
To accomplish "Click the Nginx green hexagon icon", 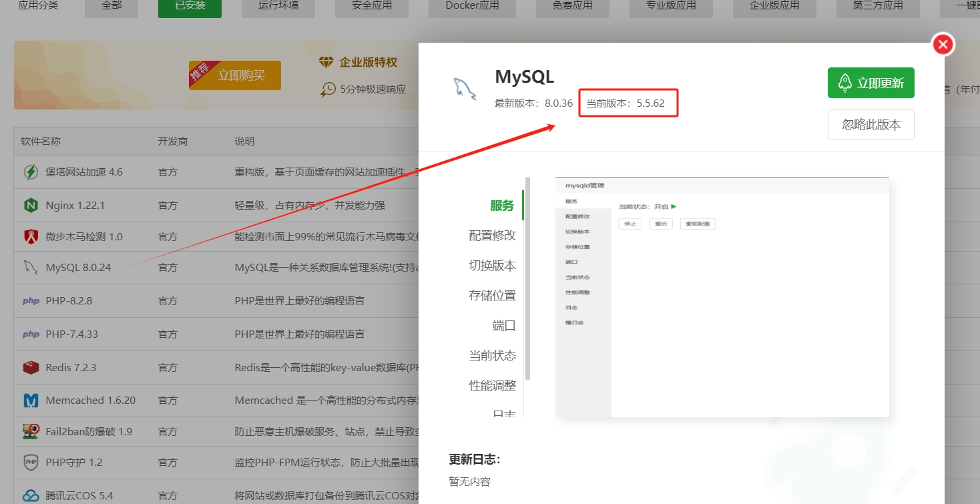I will 31,205.
